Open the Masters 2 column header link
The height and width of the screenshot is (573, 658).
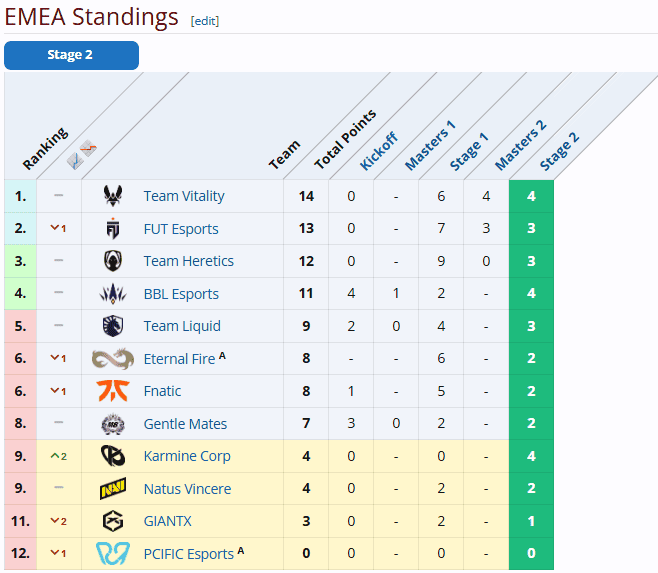[520, 146]
